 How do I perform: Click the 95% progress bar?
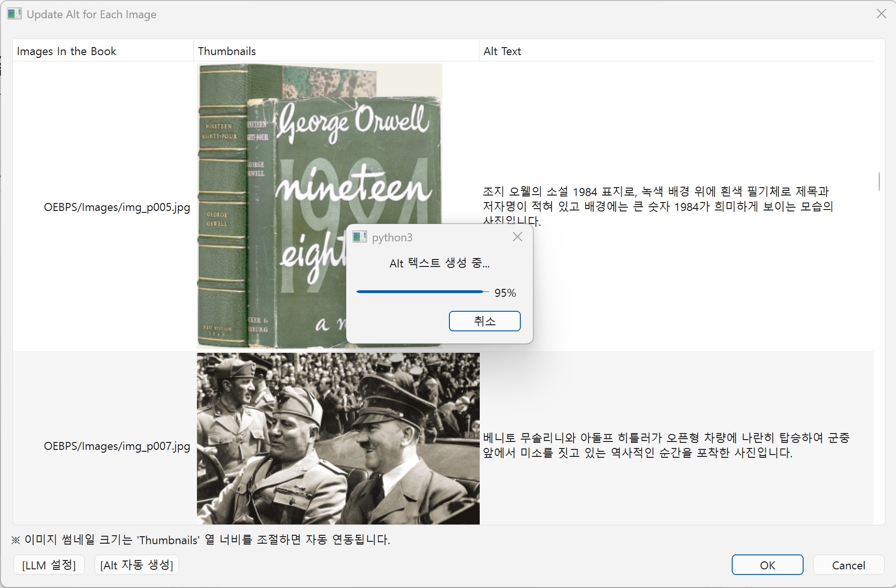[x=422, y=292]
